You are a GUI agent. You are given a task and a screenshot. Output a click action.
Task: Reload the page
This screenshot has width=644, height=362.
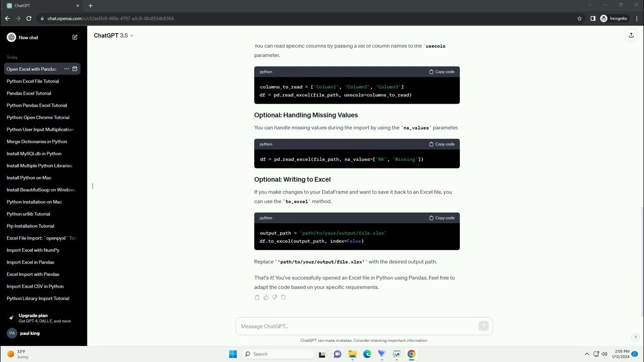[29, 18]
